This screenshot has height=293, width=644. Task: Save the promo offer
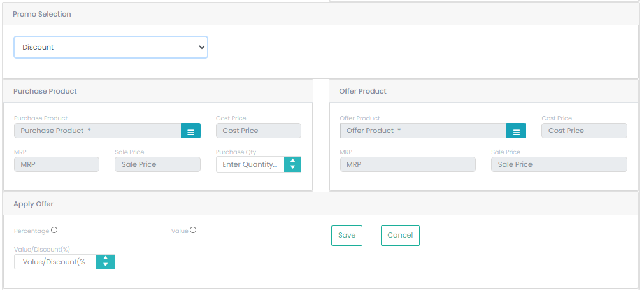click(347, 236)
